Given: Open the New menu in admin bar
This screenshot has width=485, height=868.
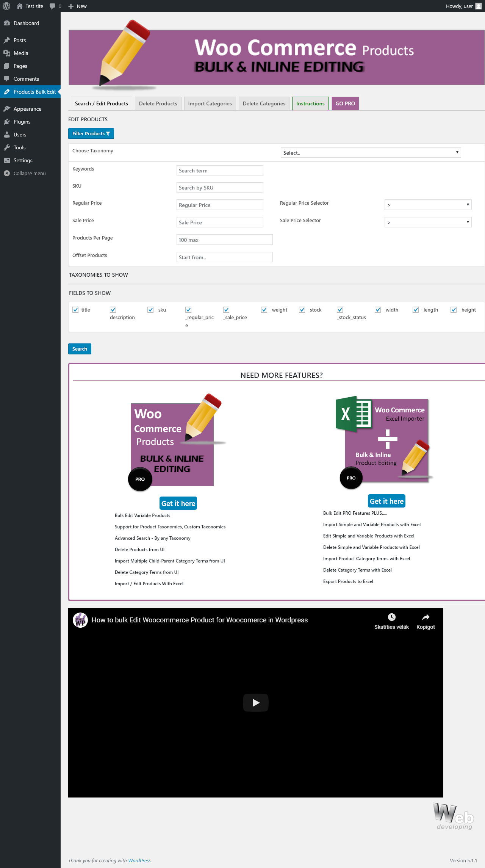Looking at the screenshot, I should pyautogui.click(x=77, y=6).
